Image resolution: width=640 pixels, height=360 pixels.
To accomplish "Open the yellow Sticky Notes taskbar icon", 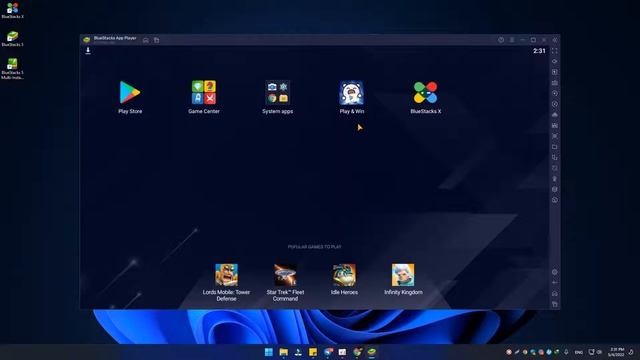I will [313, 352].
